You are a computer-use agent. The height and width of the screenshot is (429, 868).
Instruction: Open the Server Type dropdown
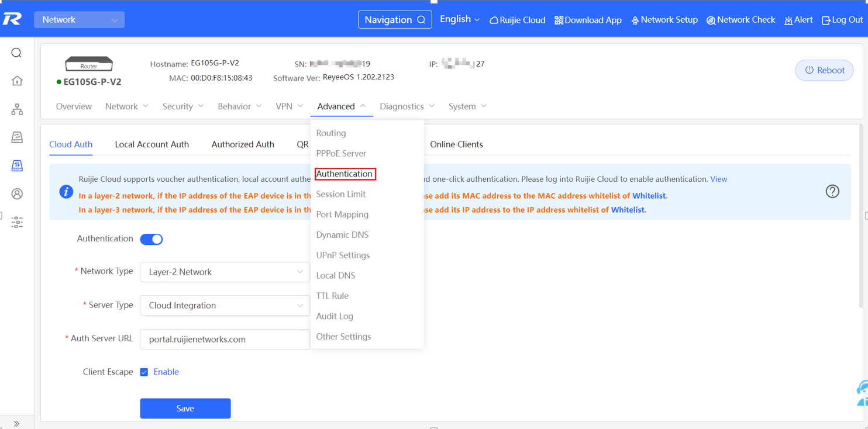(x=225, y=306)
